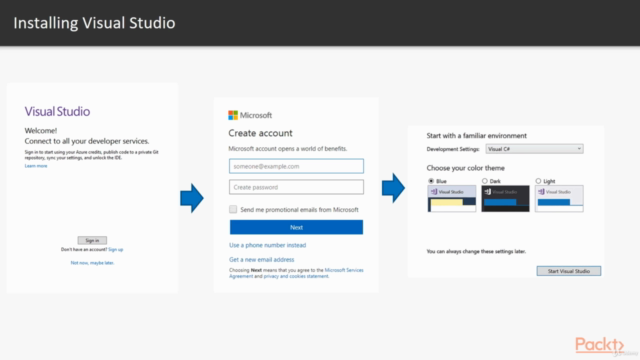This screenshot has height=360, width=640.
Task: Open 'Get a new email address' link
Action: tap(262, 260)
